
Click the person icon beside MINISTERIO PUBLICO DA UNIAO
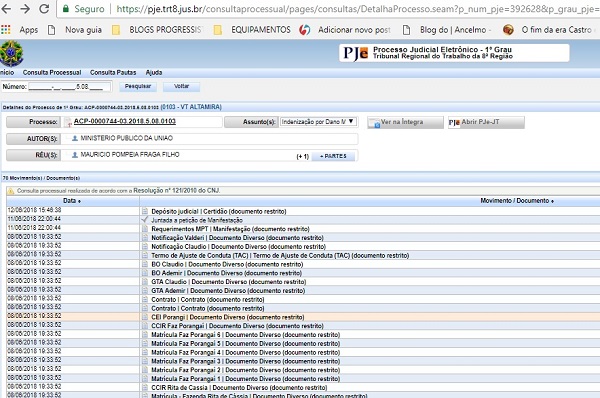(75, 138)
